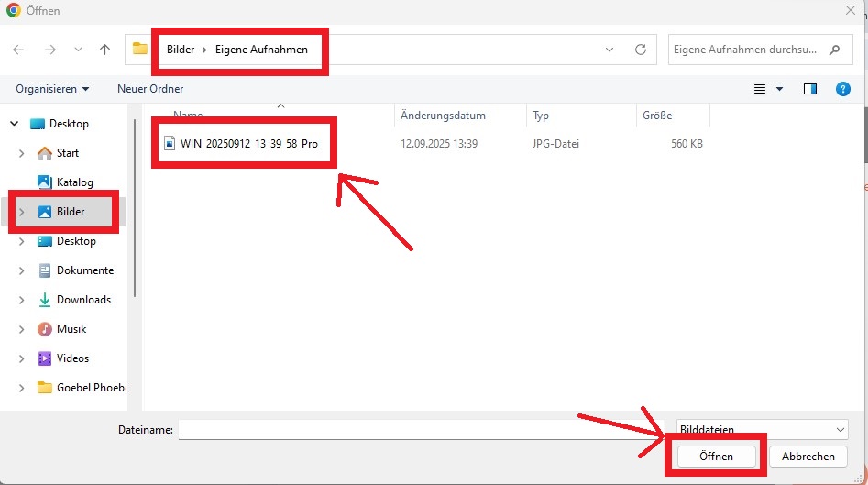The height and width of the screenshot is (485, 868).
Task: Click the Back navigation arrow
Action: coord(19,50)
